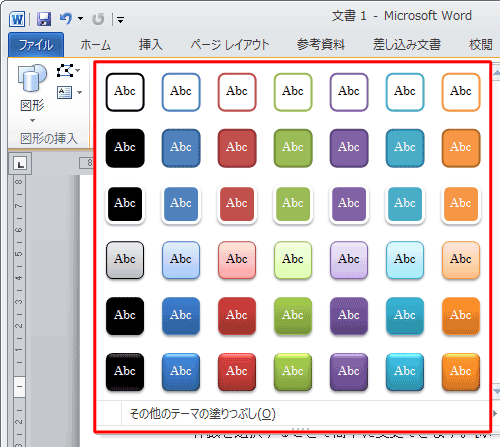
Task: Pick third-row purple style with white border
Action: (x=349, y=204)
